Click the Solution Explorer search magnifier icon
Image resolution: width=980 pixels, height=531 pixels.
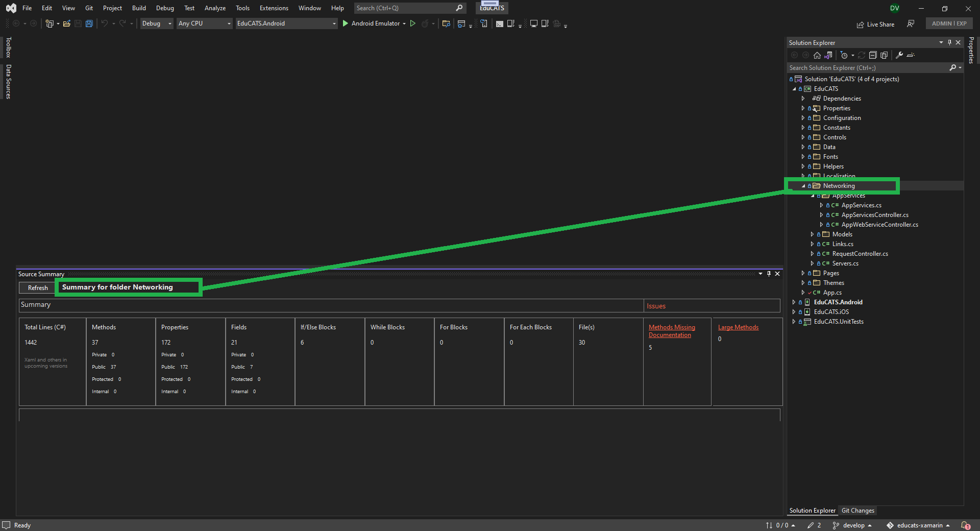(x=952, y=68)
